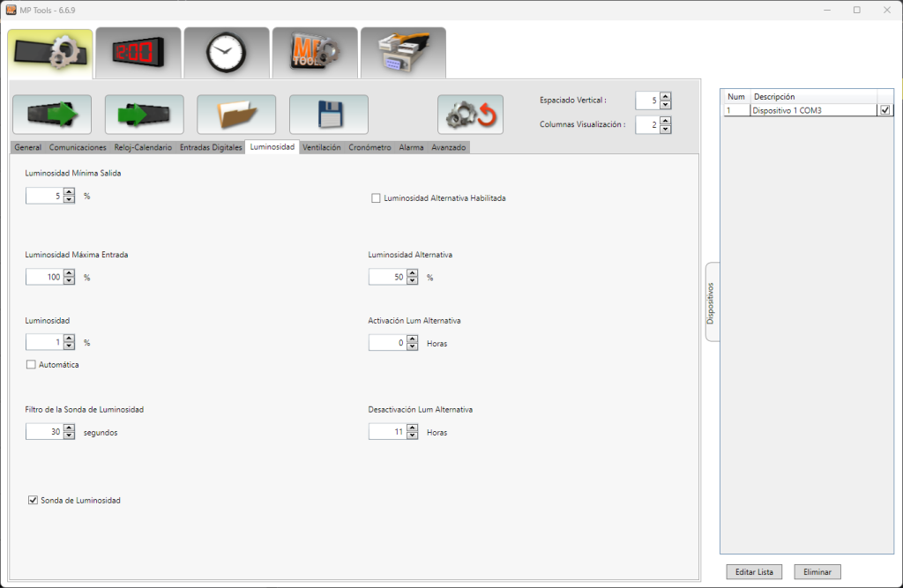903x588 pixels.
Task: Open the display configuration section with gear icon
Action: point(50,54)
